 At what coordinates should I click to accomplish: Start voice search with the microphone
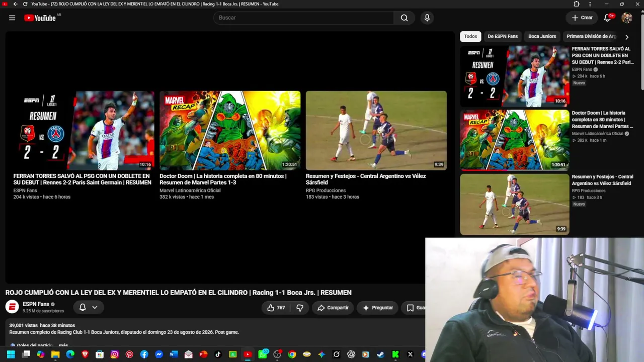[x=427, y=18]
